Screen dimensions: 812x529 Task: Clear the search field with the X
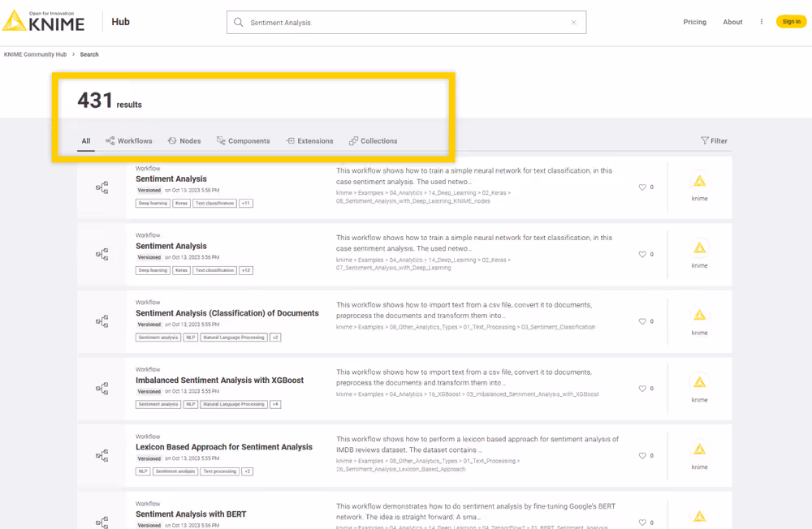point(573,22)
